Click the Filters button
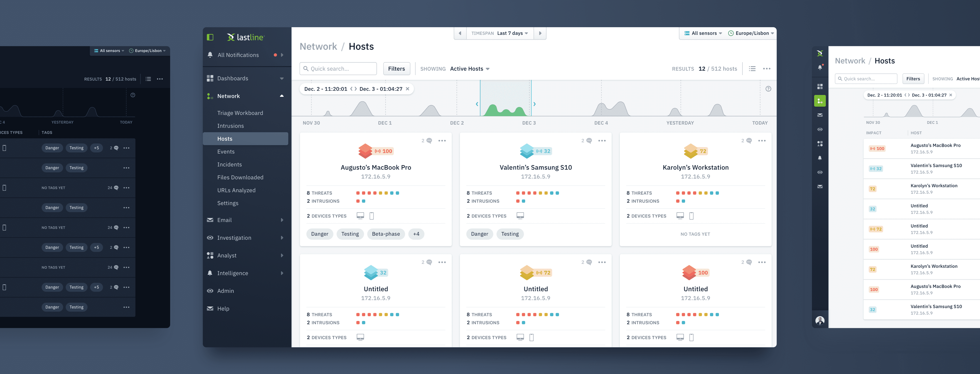The height and width of the screenshot is (374, 980). click(396, 68)
